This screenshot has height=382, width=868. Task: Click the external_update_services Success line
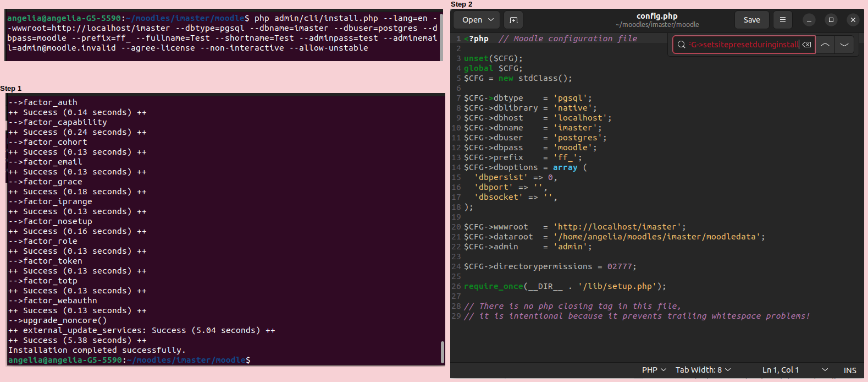pyautogui.click(x=141, y=330)
